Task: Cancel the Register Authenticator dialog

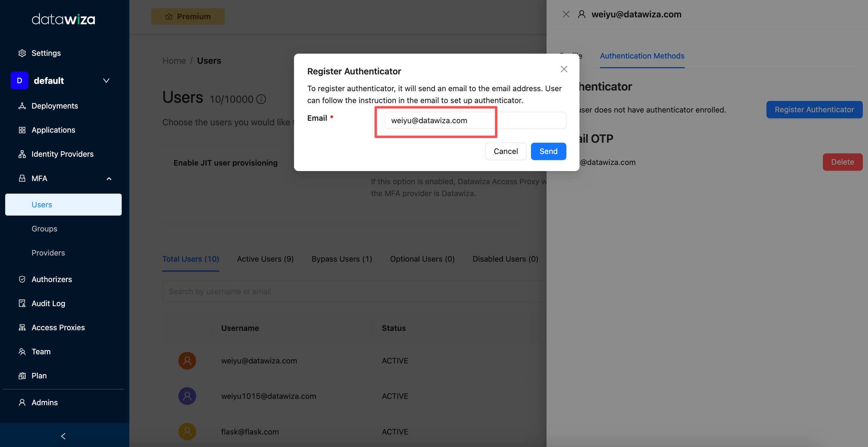Action: (505, 151)
